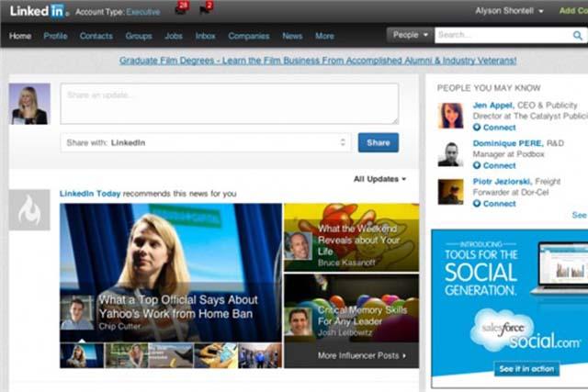Screen dimensions: 588x392
Task: Click the LinkedIn logo
Action: point(38,11)
